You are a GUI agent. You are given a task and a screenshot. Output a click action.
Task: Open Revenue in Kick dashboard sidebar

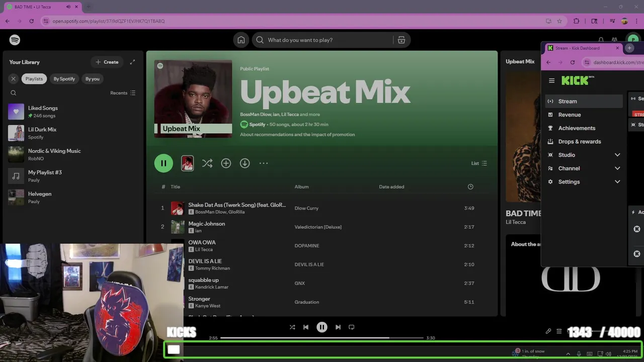click(584, 115)
